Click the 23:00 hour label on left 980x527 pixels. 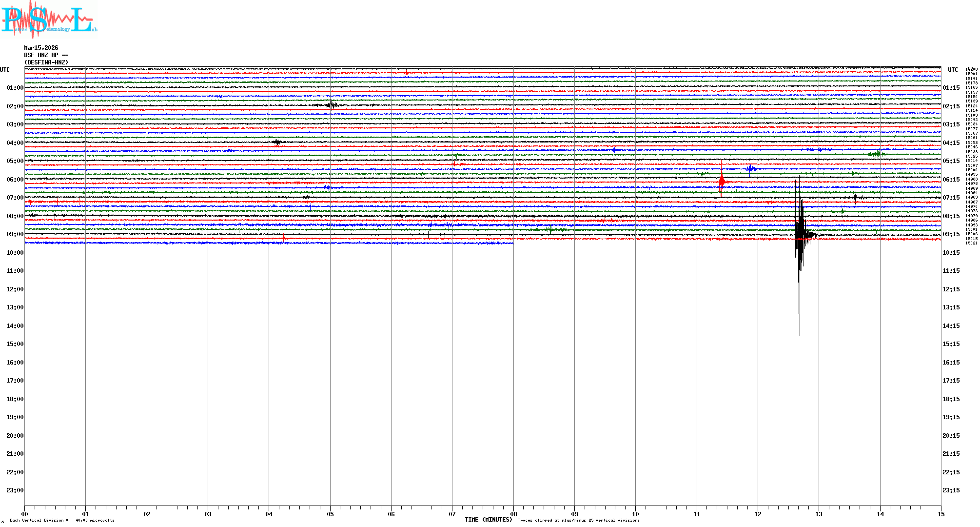15,490
